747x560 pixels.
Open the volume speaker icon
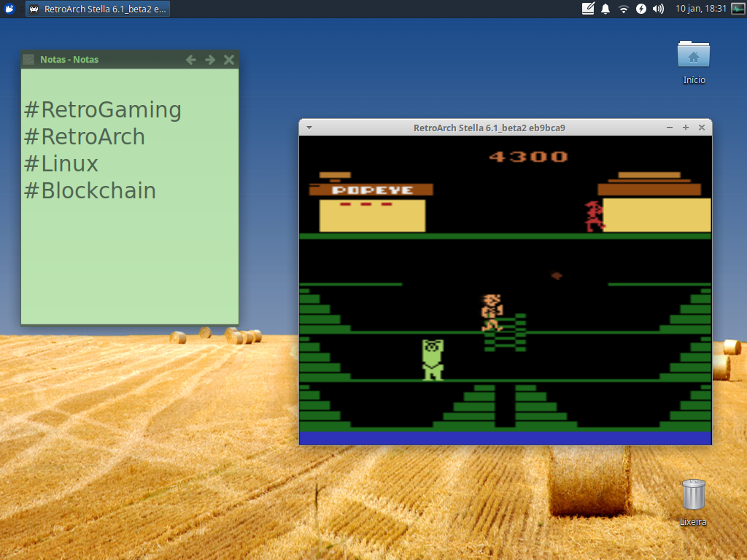658,9
